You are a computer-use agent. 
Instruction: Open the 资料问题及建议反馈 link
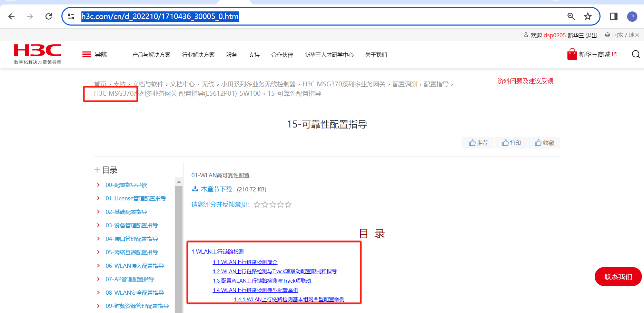point(525,81)
